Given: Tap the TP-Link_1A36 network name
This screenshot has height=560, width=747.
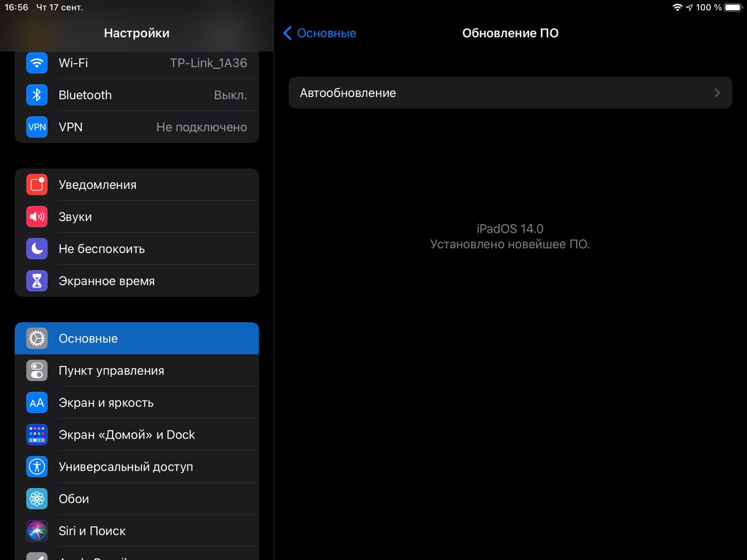Looking at the screenshot, I should pos(208,63).
